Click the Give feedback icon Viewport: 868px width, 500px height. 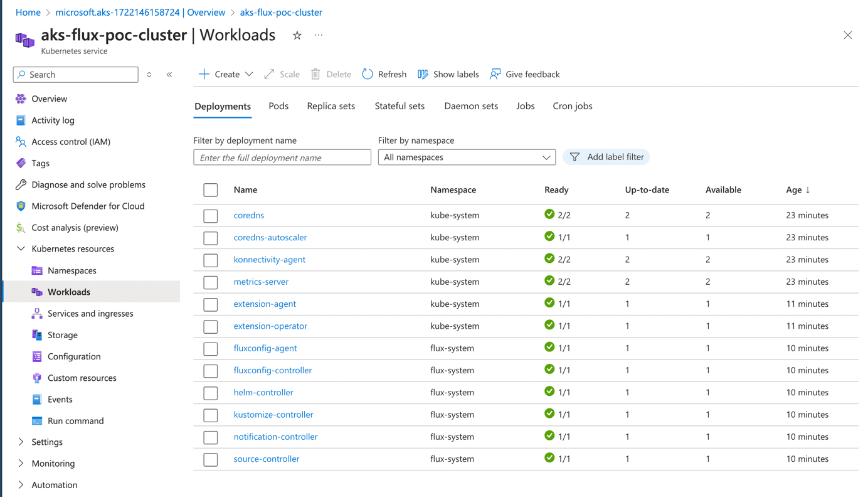[495, 74]
